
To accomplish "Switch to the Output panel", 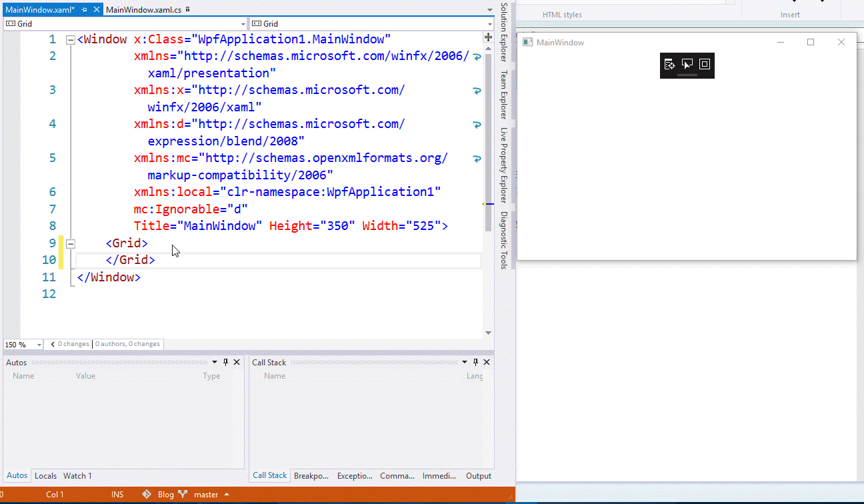I will point(478,475).
